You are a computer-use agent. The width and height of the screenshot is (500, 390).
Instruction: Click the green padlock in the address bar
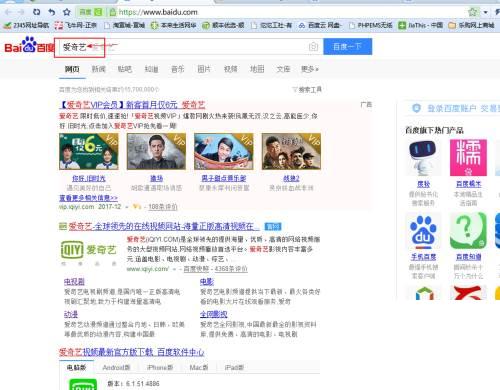tap(113, 13)
